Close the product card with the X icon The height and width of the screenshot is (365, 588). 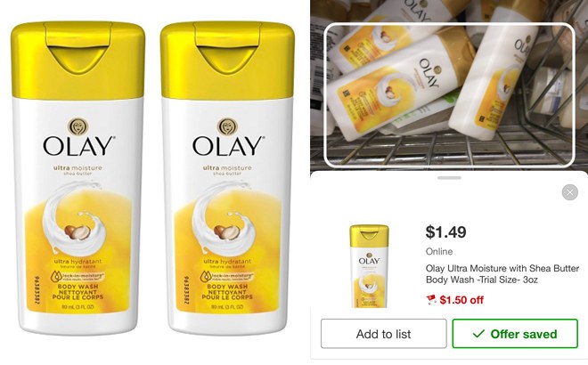pos(569,192)
